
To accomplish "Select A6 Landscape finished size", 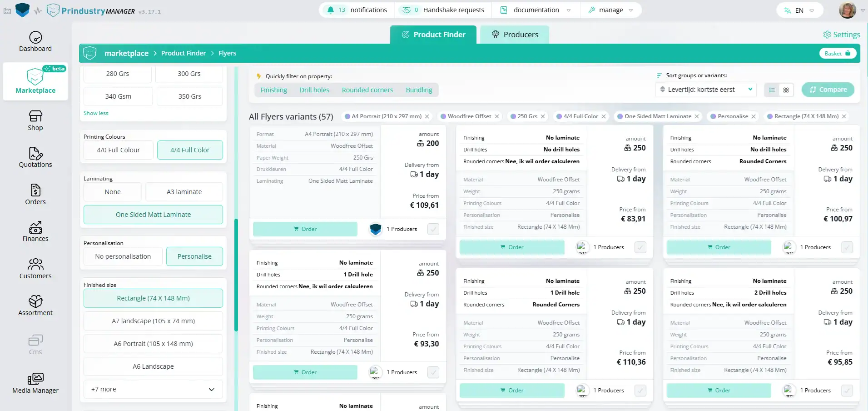I will click(153, 366).
